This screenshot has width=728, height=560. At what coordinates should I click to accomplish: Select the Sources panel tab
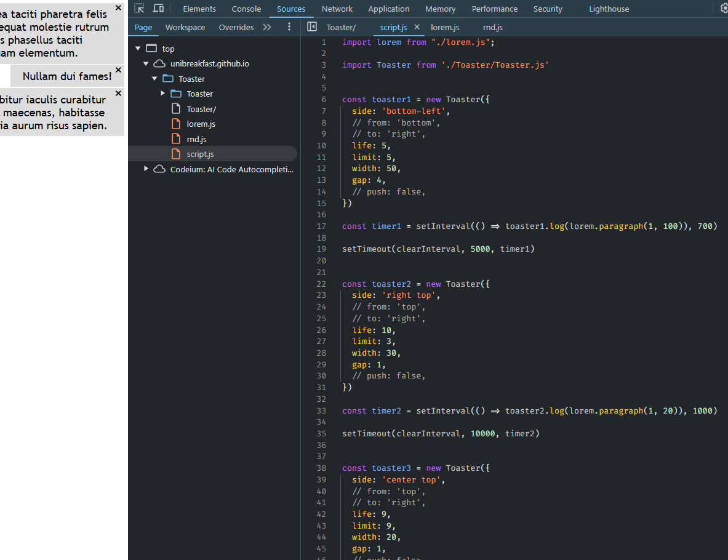point(291,9)
